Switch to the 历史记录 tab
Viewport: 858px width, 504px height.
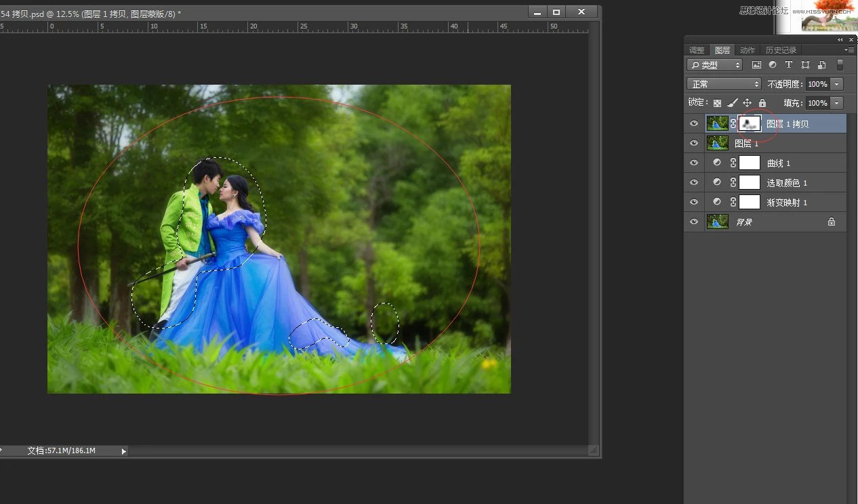point(781,50)
